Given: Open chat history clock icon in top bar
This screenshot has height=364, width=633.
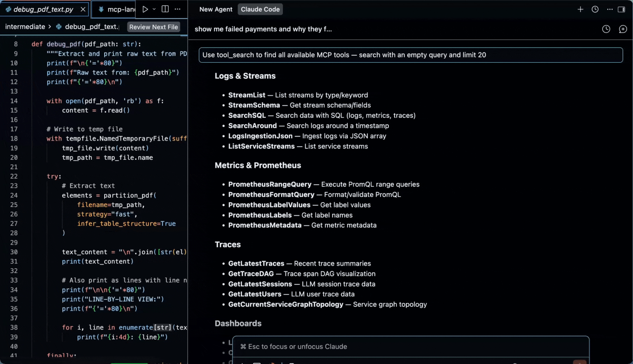Looking at the screenshot, I should [595, 9].
